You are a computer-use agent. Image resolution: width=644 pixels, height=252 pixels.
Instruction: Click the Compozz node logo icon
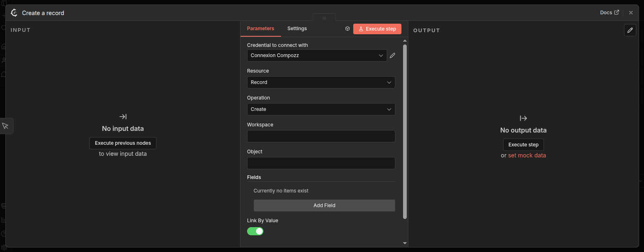coord(14,13)
